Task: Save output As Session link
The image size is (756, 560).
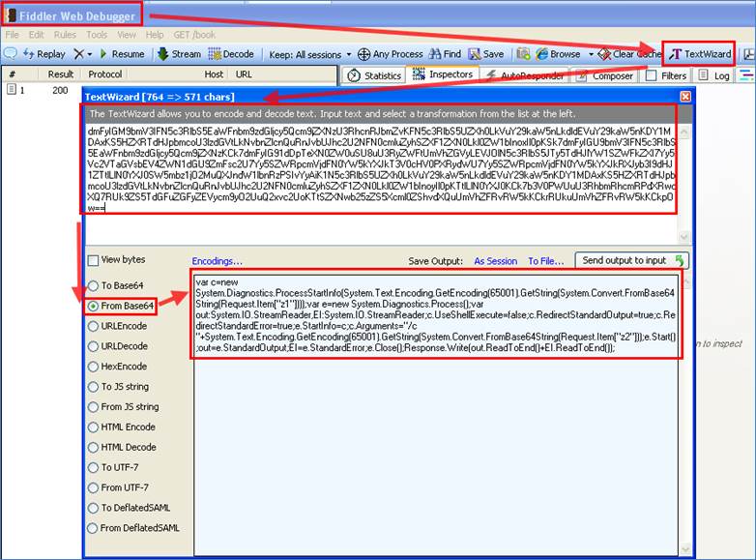Action: coord(496,261)
